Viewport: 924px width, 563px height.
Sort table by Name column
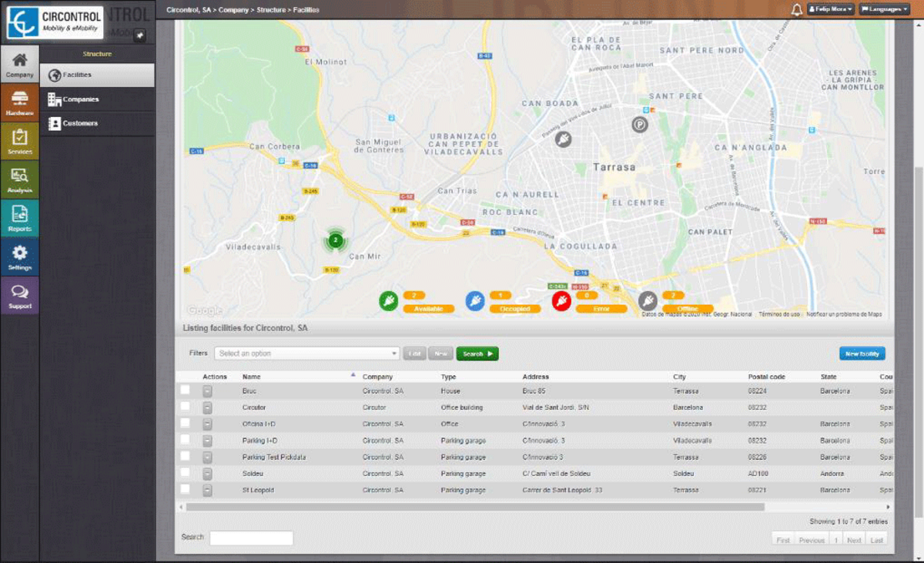pos(251,377)
